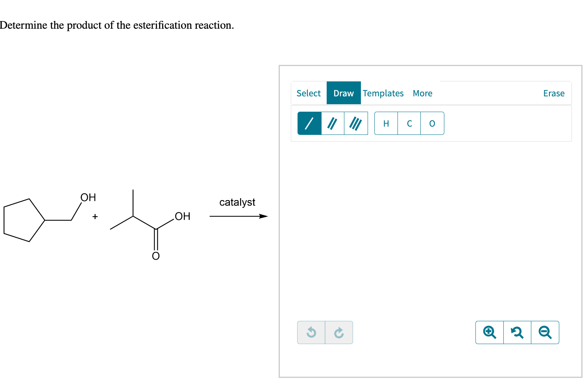Switch to the Select mode tab
The image size is (588, 383).
309,93
